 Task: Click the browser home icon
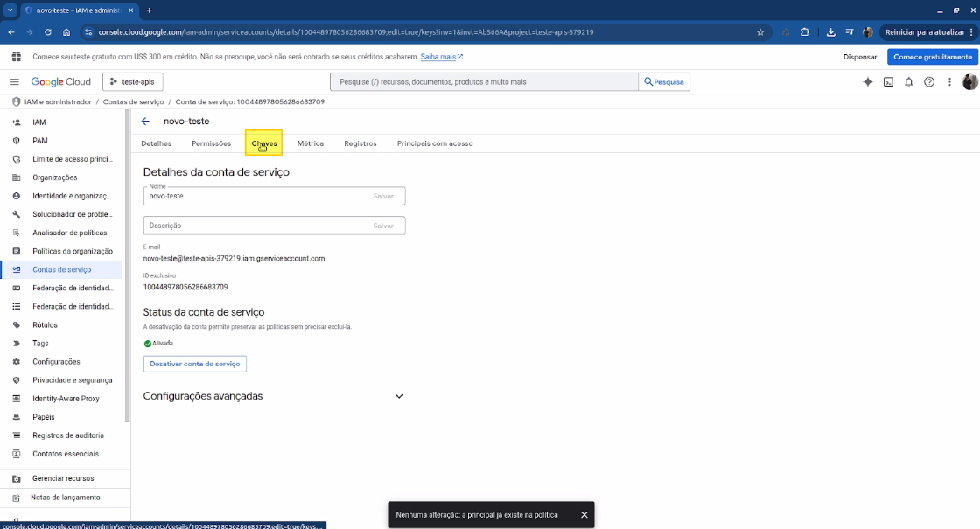(x=66, y=31)
